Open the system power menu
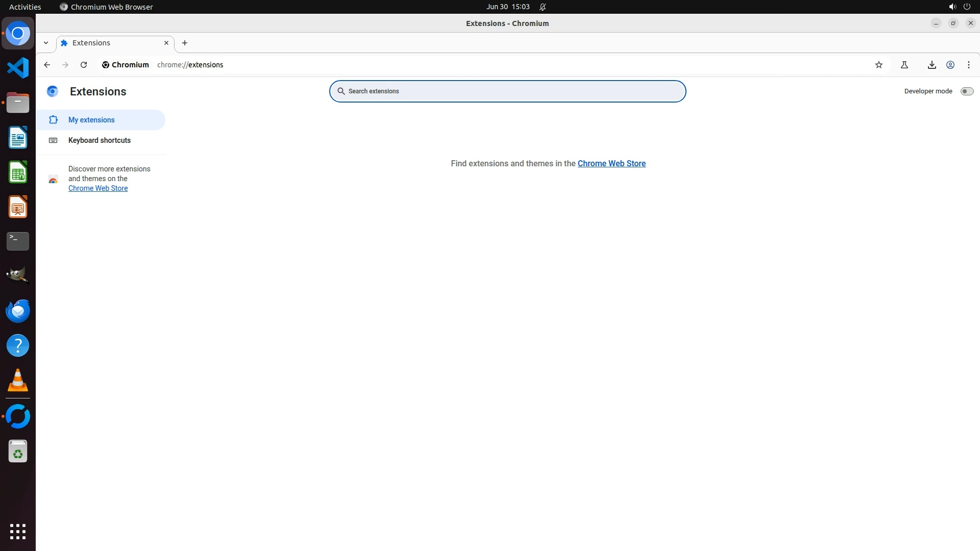The width and height of the screenshot is (980, 551). pyautogui.click(x=967, y=7)
